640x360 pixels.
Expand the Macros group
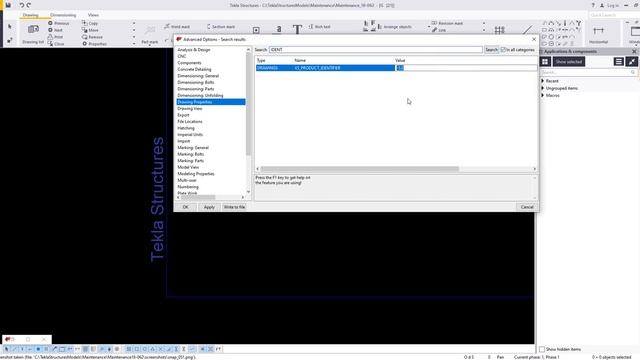(543, 95)
